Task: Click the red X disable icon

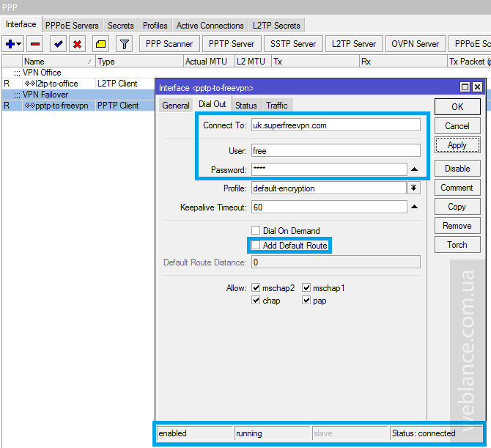Action: pos(78,44)
